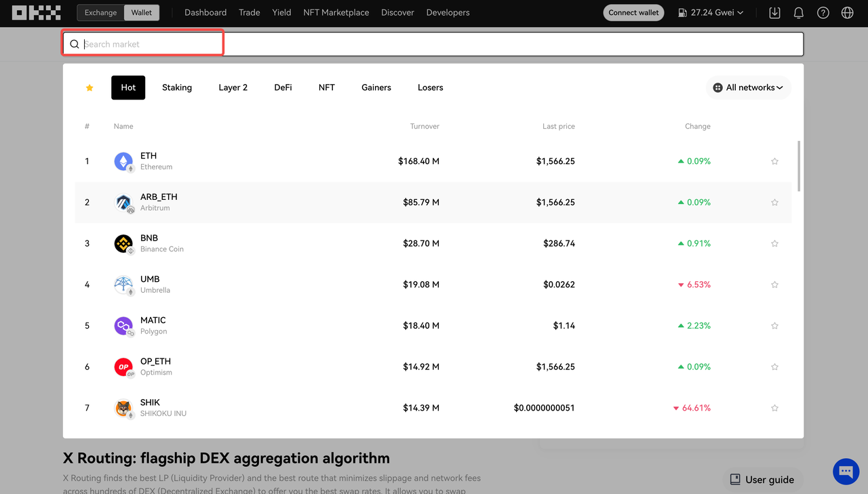Screen dimensions: 868x494
Task: Open the help question mark icon
Action: [x=823, y=12]
